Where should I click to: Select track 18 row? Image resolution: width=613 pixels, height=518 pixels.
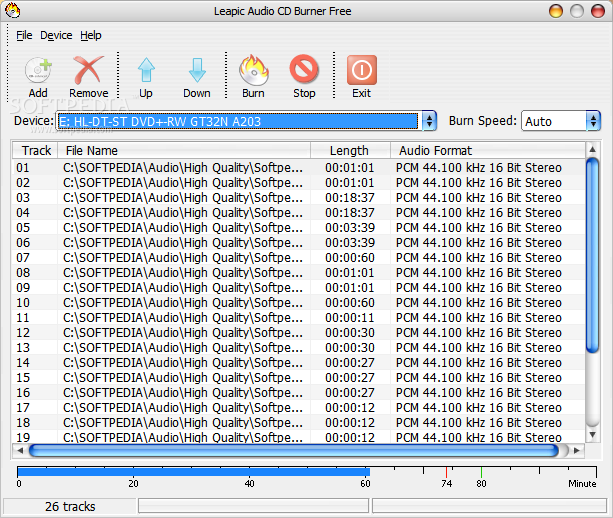299,423
